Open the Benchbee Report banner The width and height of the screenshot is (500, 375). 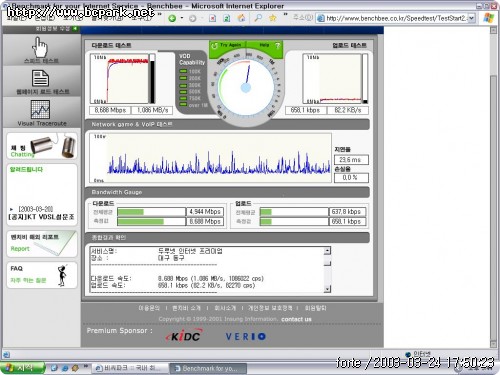[42, 244]
